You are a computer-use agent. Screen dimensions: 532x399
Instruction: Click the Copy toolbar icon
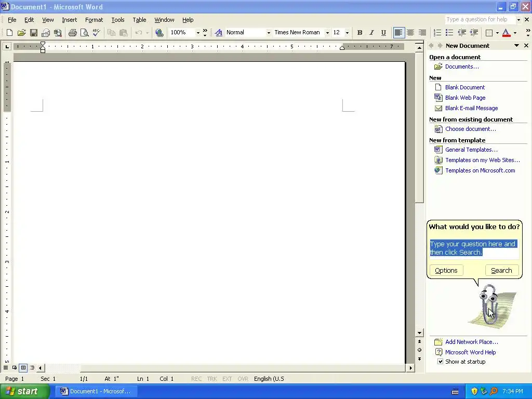(111, 33)
